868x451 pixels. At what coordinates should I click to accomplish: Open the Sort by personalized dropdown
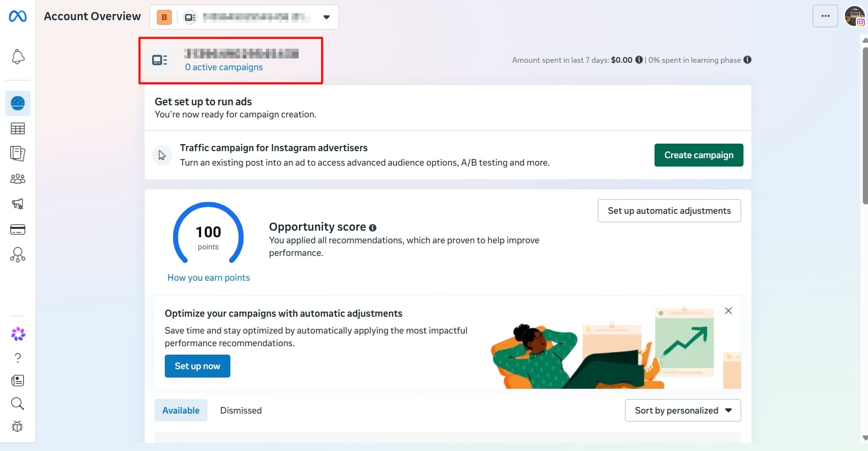tap(683, 410)
